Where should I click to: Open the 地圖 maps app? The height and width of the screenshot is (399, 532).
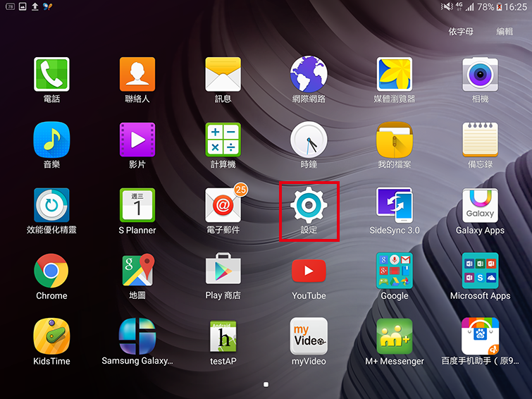click(137, 271)
